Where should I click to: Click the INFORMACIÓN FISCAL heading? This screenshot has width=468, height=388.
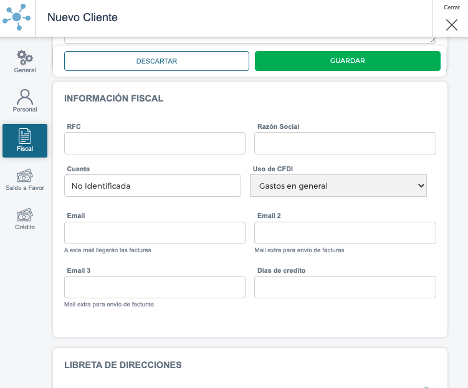[114, 98]
